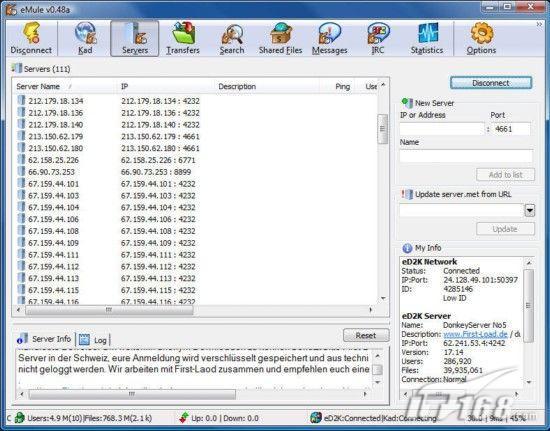Open the www.First-Load.de link
This screenshot has height=431, width=550.
[x=475, y=334]
